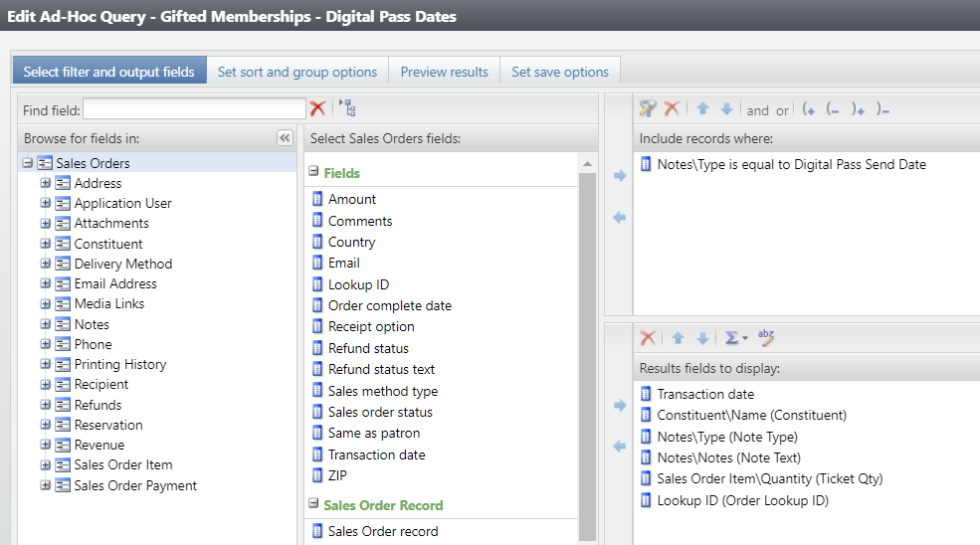Expand the Constituent tree node
This screenshot has width=980, height=545.
click(x=45, y=243)
